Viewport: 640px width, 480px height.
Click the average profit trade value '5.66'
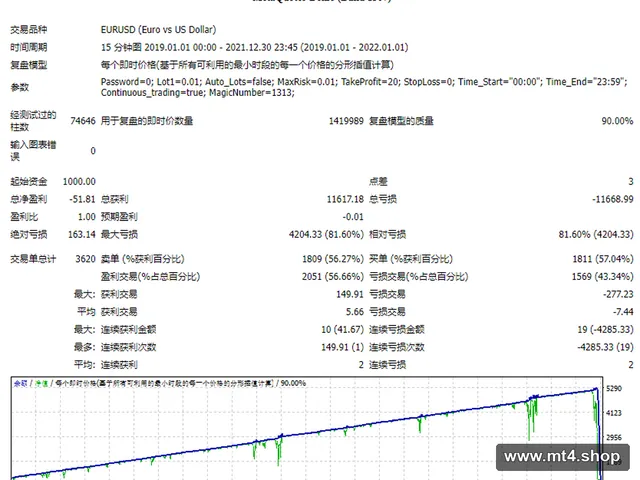click(x=355, y=312)
